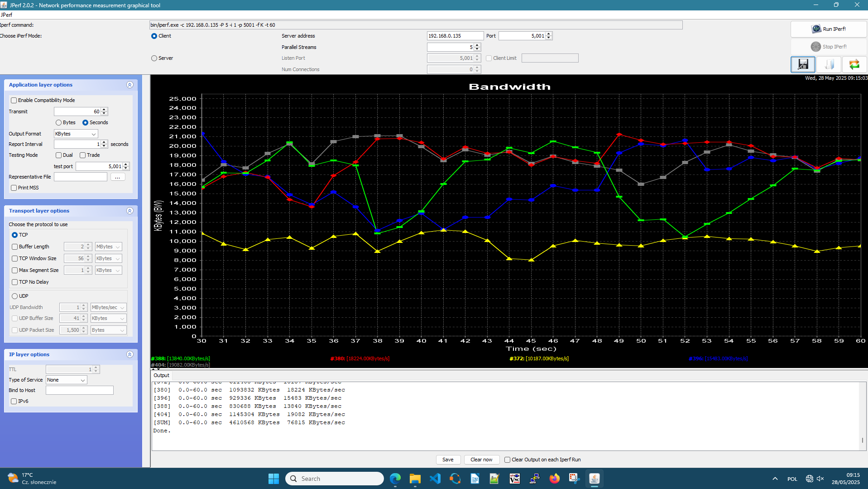
Task: Open the VNC viewer taskbar icon
Action: point(515,479)
